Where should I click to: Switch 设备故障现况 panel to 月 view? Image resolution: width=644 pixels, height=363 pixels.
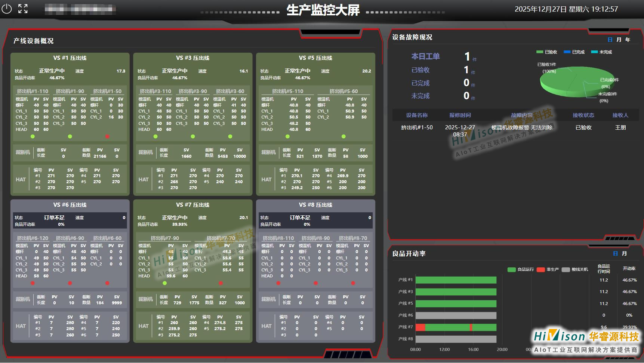pos(619,40)
